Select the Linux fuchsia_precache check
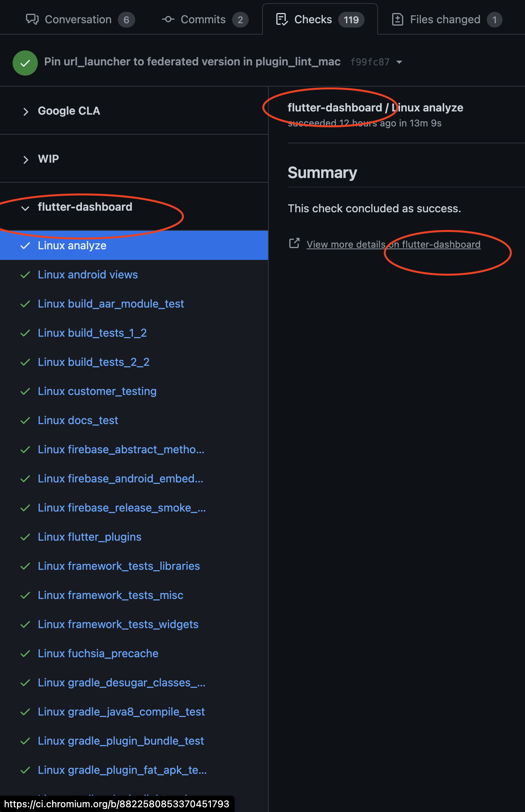The image size is (525, 812). click(98, 653)
